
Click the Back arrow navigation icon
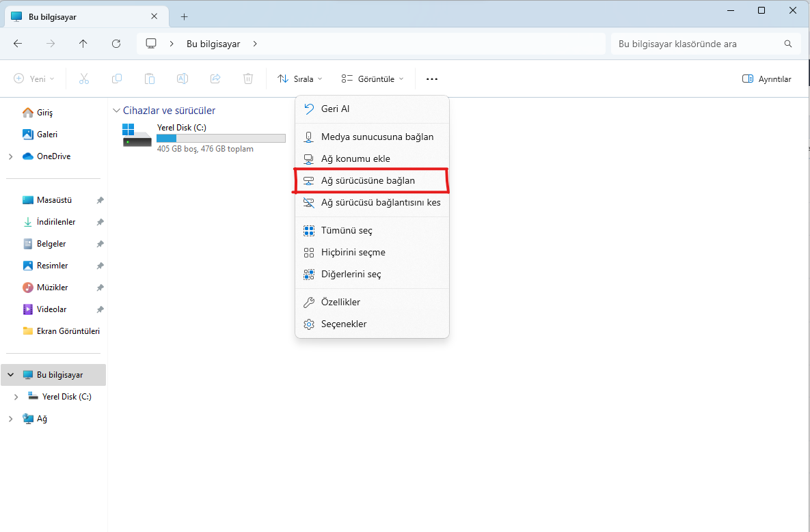pyautogui.click(x=18, y=44)
